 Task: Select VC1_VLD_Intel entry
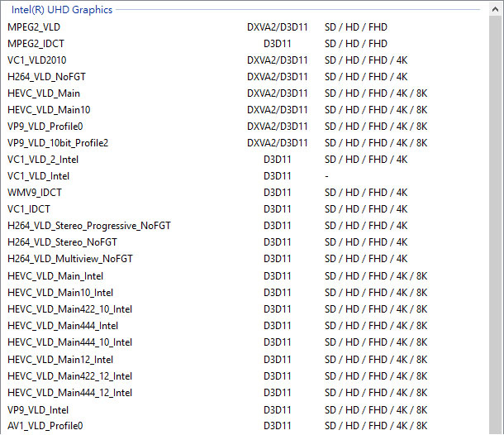39,176
